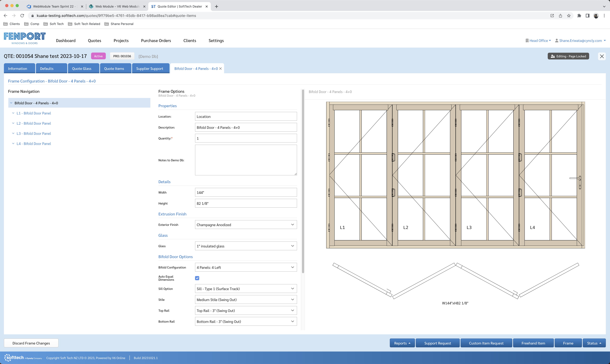This screenshot has height=364, width=610.
Task: Uncheck the Auto Equal Dimensions checkbox
Action: (x=197, y=278)
